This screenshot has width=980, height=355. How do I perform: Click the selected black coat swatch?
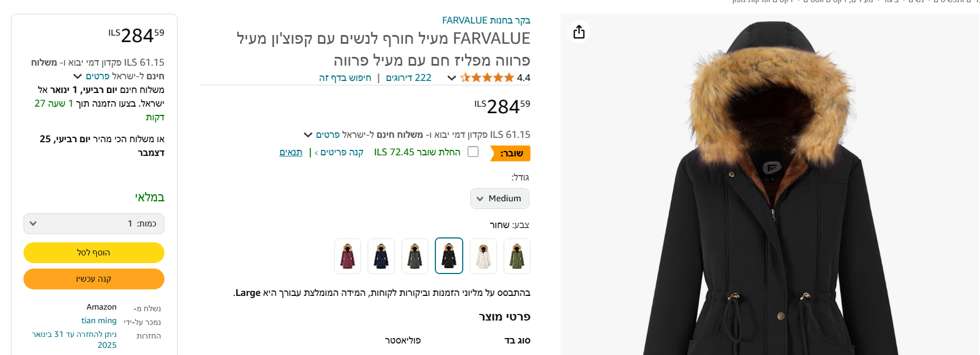point(449,256)
